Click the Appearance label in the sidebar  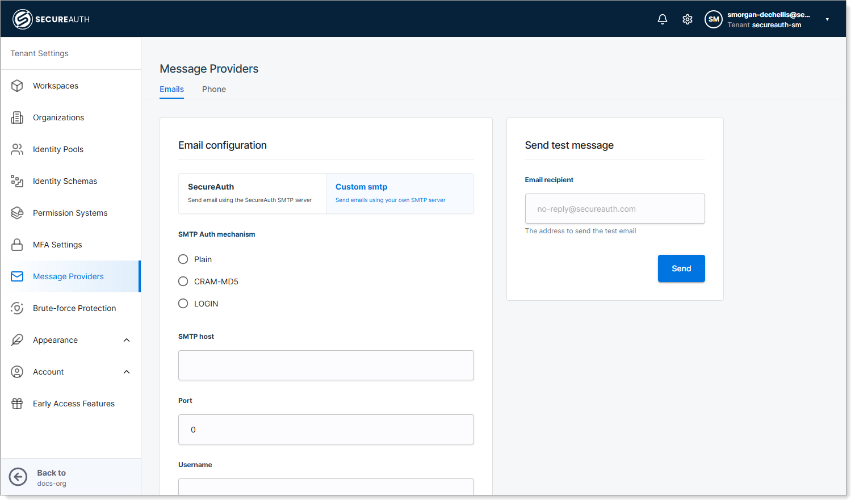55,340
